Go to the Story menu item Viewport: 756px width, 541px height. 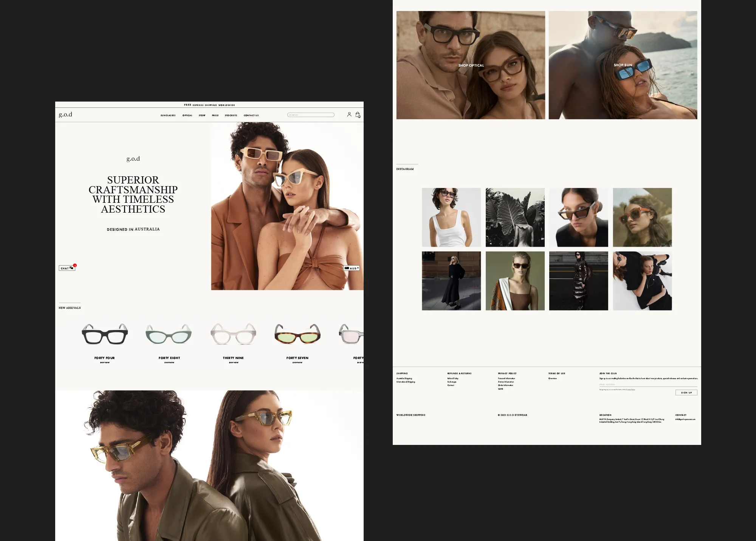tap(202, 115)
